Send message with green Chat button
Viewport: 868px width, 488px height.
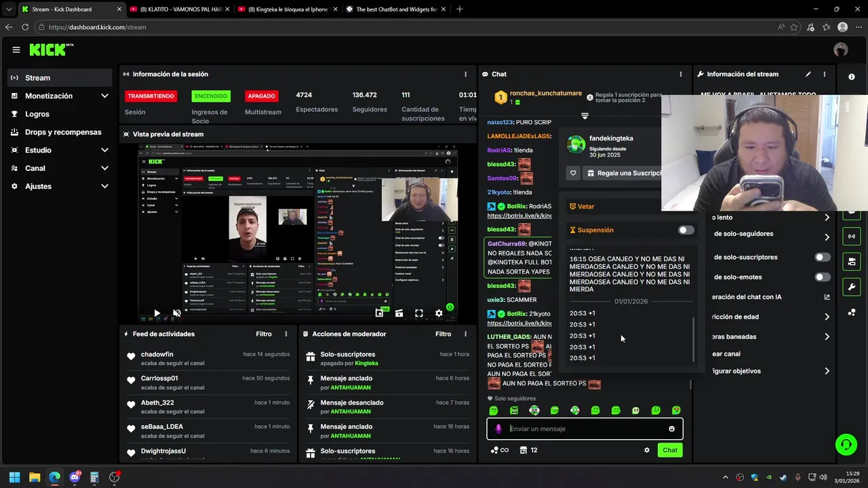670,450
